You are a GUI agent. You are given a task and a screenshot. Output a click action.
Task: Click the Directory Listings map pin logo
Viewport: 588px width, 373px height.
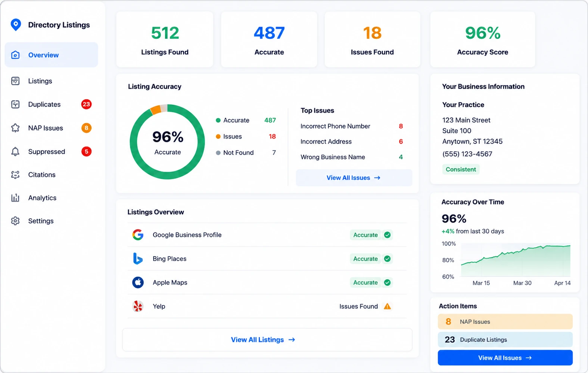16,25
